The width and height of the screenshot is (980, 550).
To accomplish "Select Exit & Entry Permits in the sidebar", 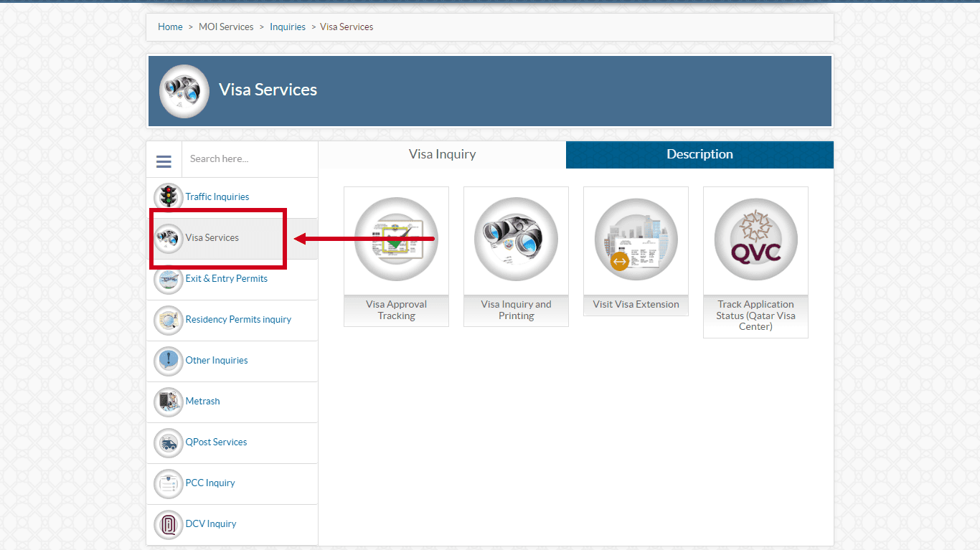I will [227, 278].
